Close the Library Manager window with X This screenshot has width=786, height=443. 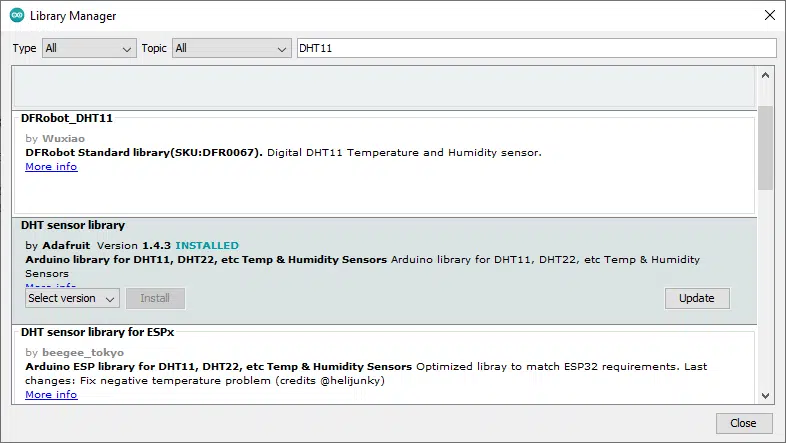[770, 15]
